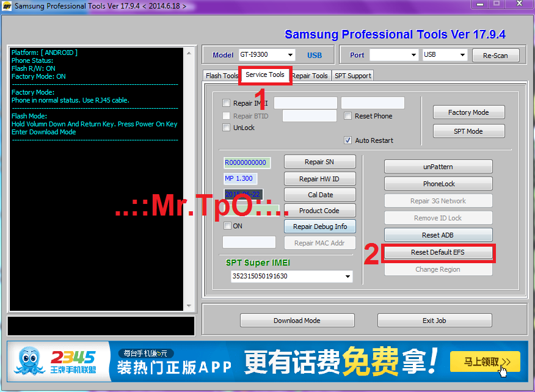Image resolution: width=535 pixels, height=392 pixels.
Task: Click the R0000000000 serial number field
Action: point(247,162)
